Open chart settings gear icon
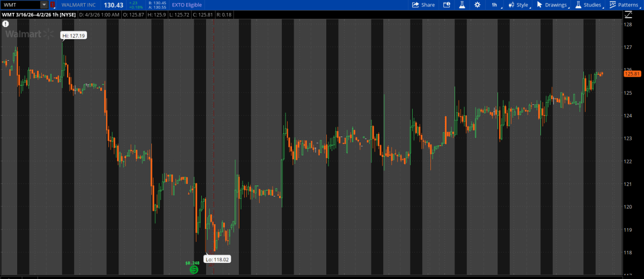644x279 pixels. click(477, 5)
